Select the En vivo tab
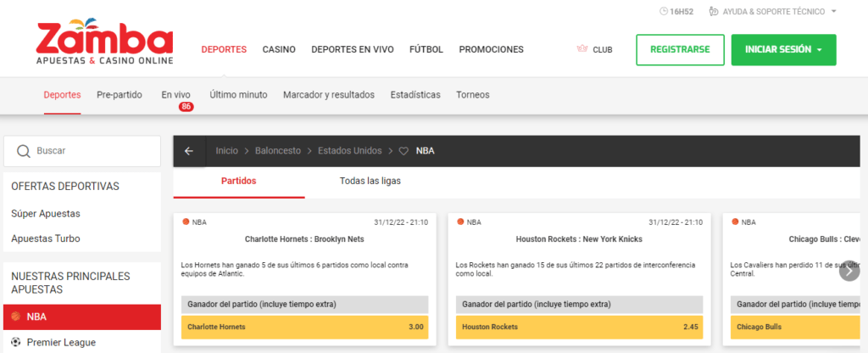868x353 pixels. (175, 95)
